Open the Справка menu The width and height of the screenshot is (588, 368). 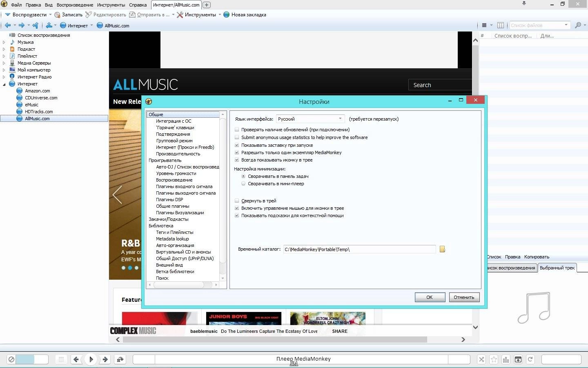[x=138, y=5]
